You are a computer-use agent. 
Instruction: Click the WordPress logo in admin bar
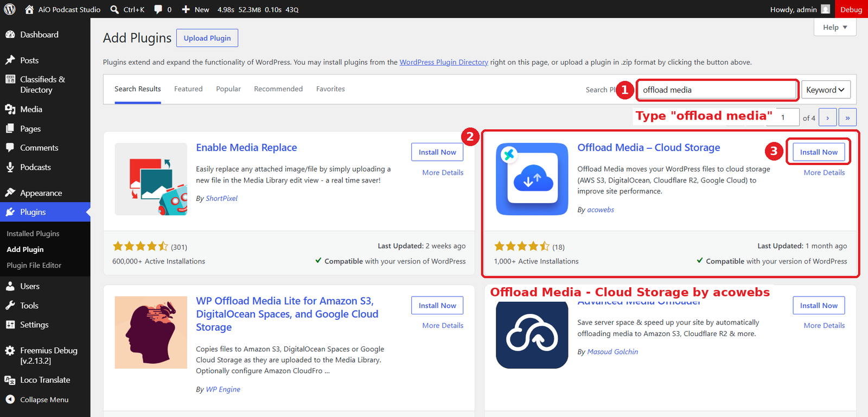pyautogui.click(x=10, y=9)
